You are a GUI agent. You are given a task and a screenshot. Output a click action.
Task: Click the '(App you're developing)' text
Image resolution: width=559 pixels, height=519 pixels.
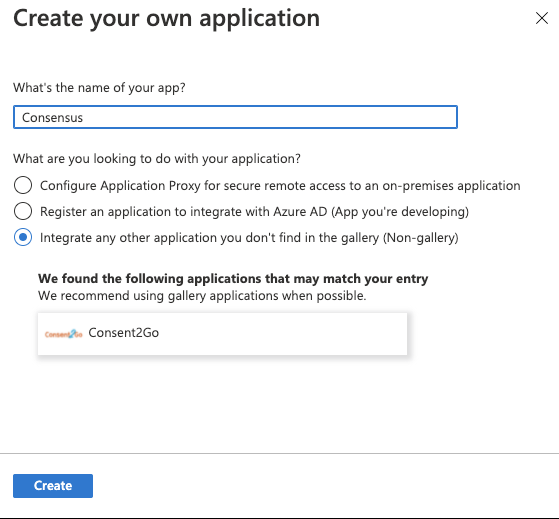point(400,212)
